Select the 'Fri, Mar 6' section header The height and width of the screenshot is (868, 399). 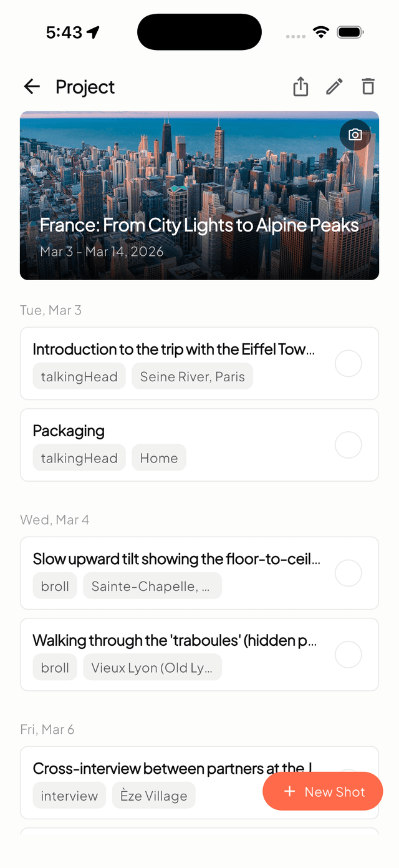[47, 729]
